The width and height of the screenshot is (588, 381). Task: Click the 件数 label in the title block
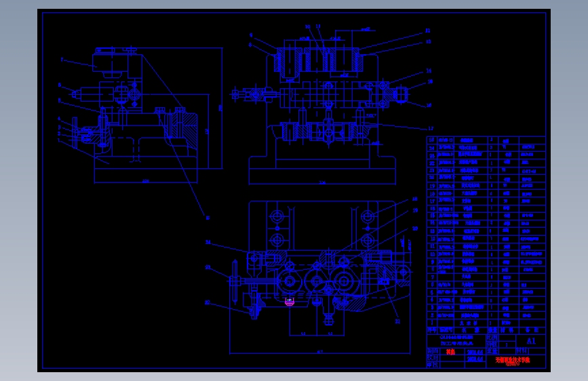(492, 344)
